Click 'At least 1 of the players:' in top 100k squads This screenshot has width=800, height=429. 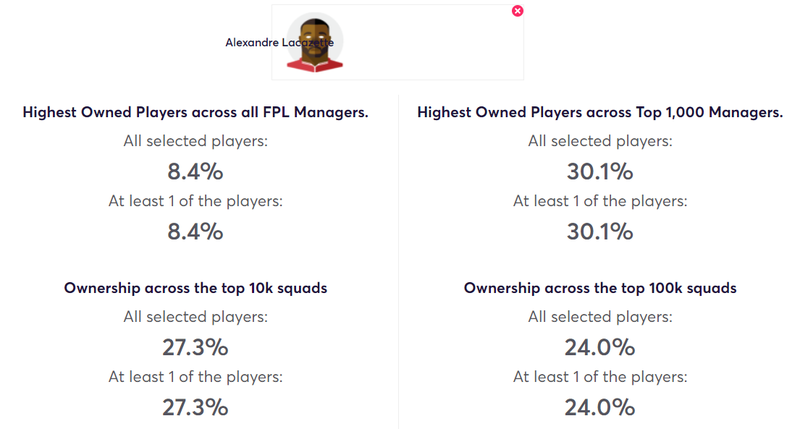coord(600,377)
